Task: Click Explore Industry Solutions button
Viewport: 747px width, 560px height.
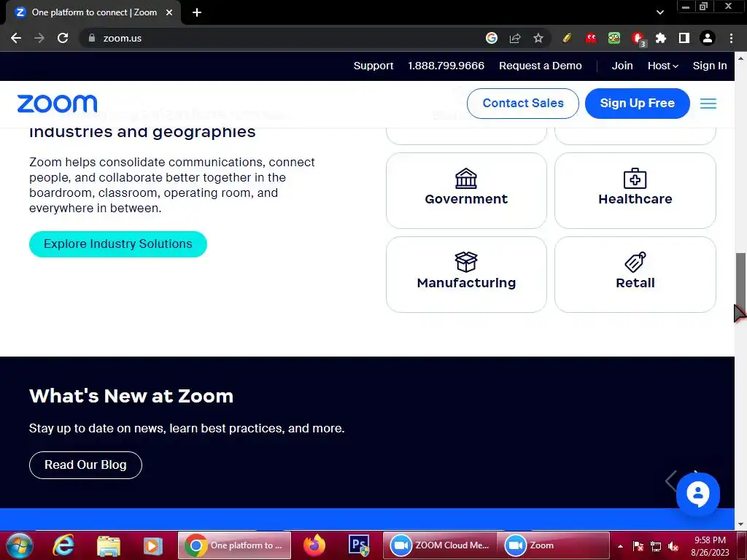Action: click(117, 244)
